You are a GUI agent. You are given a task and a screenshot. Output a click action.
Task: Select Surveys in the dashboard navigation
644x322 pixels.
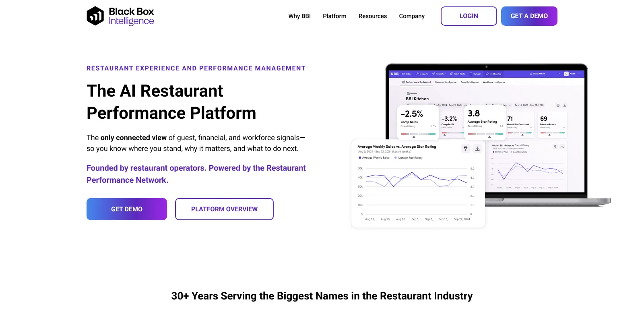point(476,74)
